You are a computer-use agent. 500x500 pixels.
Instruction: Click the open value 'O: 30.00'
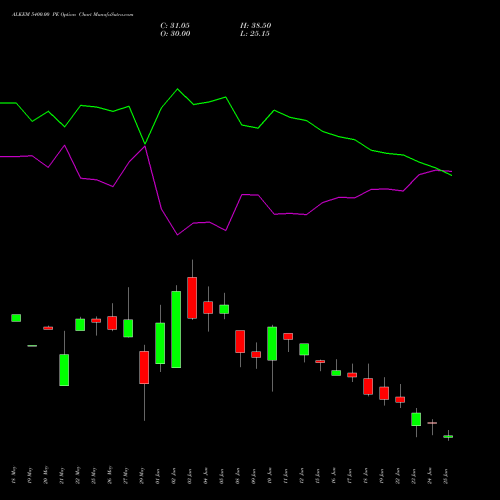tap(175, 34)
